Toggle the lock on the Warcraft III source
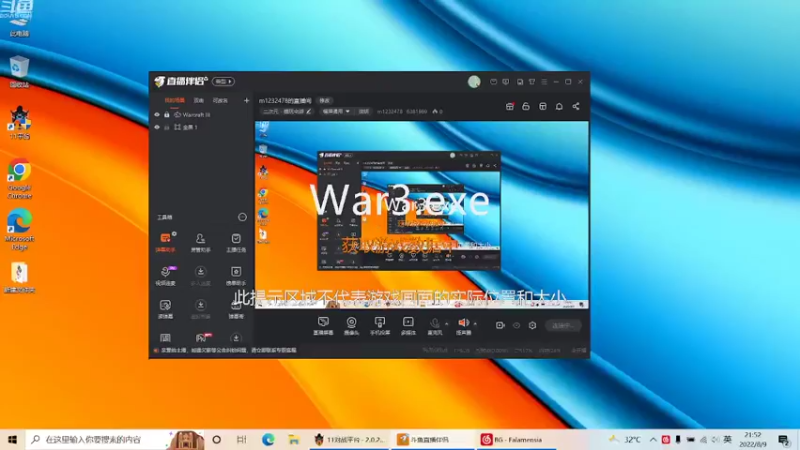Screen dimensions: 800x450 coord(167,115)
